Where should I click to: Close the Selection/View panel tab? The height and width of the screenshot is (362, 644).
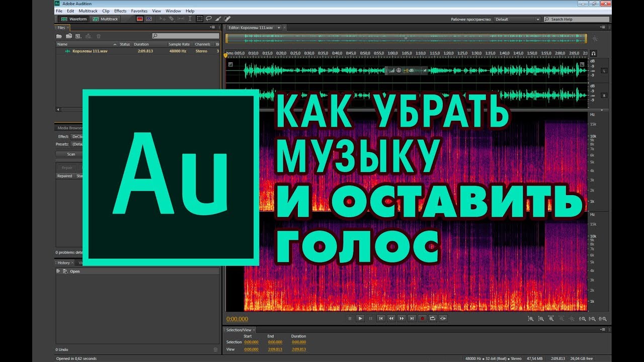(x=254, y=330)
